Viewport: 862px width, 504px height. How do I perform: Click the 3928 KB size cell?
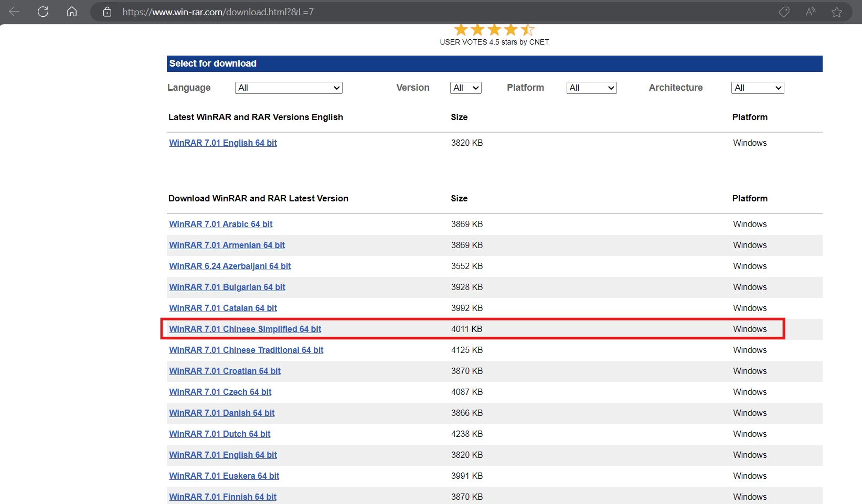point(467,287)
